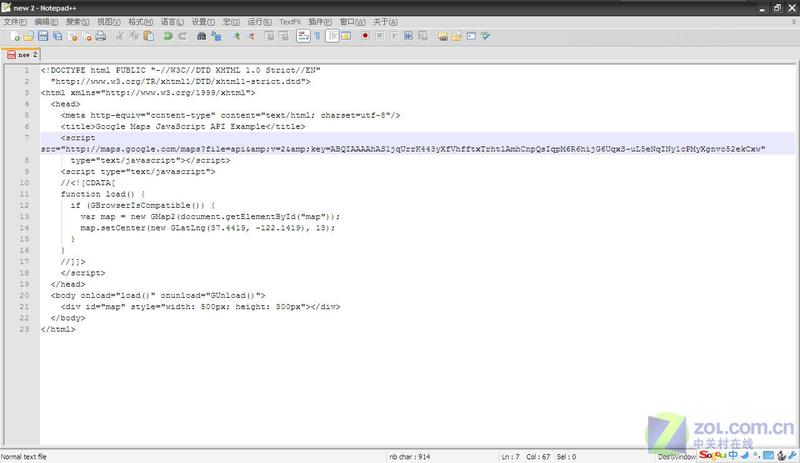Open the 运行(R) menu
The height and width of the screenshot is (463, 800).
point(259,22)
